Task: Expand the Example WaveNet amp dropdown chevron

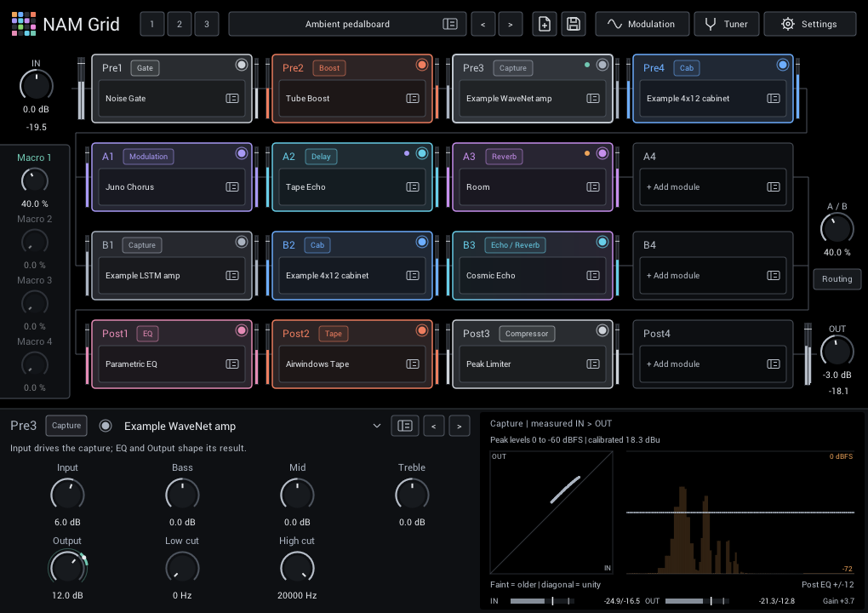Action: (377, 426)
